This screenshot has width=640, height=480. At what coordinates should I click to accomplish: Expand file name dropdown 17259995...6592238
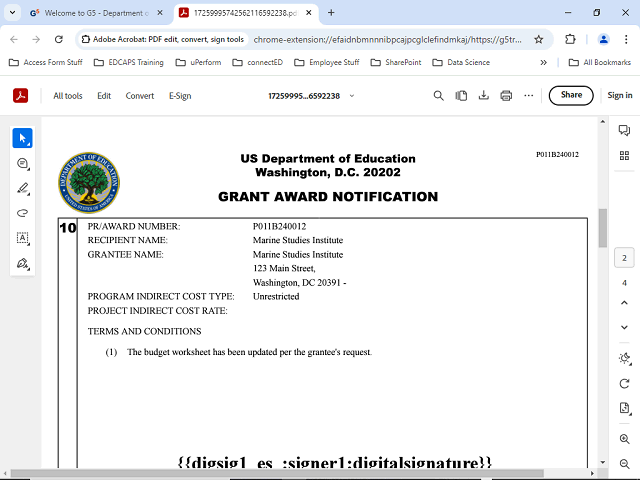(x=352, y=96)
